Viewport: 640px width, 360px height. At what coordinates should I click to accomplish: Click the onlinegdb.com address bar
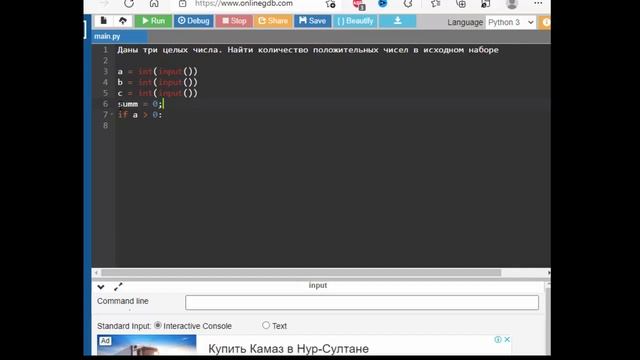pyautogui.click(x=244, y=4)
